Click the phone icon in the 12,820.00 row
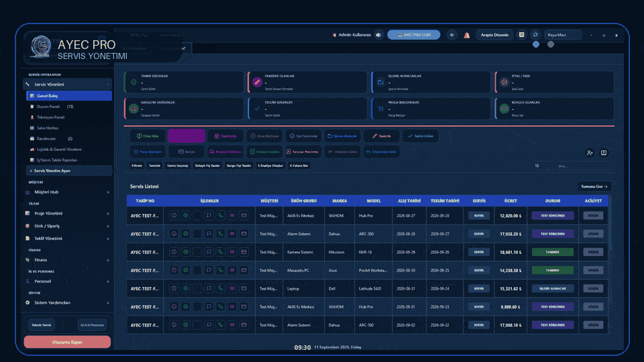This screenshot has width=644, height=362. tap(221, 215)
